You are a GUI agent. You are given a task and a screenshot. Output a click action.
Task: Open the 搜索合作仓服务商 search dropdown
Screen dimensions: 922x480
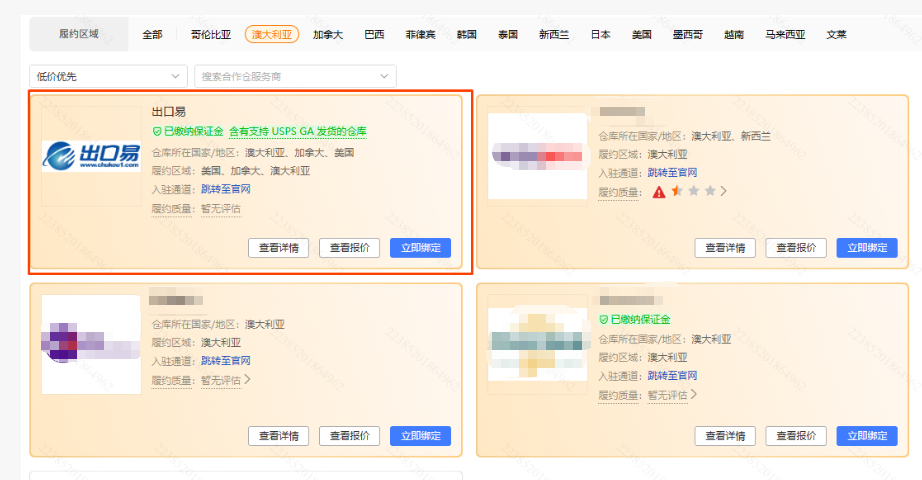(x=295, y=76)
